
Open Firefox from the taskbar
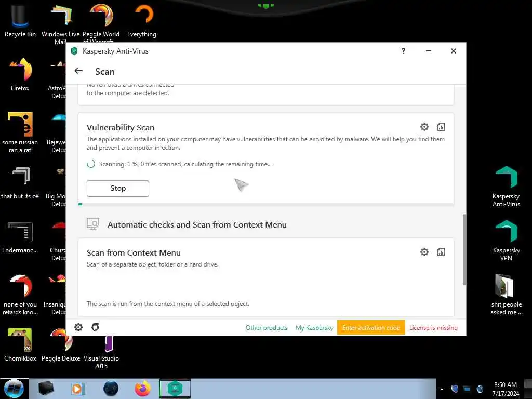(142, 389)
